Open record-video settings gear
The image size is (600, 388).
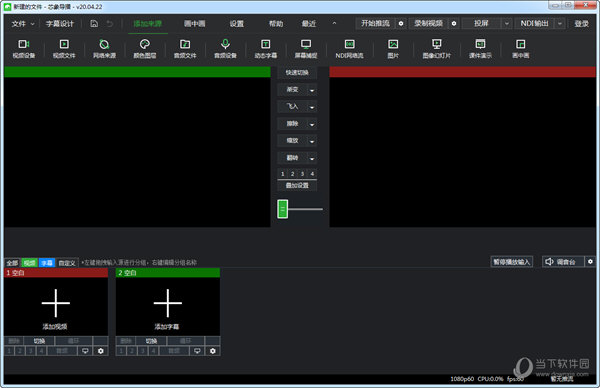coord(454,23)
